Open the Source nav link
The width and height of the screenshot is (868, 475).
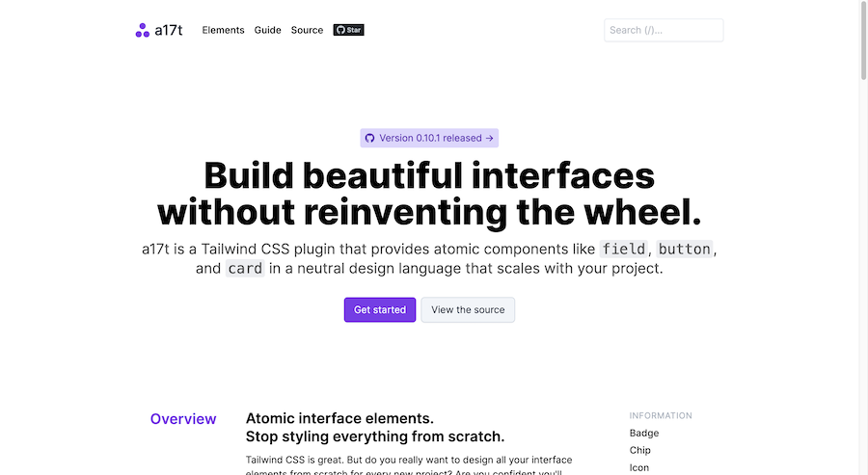[307, 30]
